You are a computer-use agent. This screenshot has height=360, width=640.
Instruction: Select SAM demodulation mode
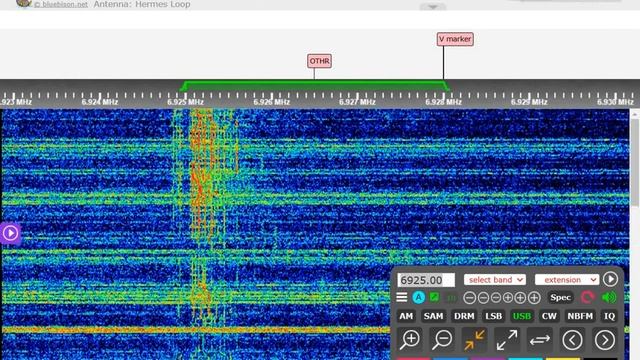[x=433, y=316]
